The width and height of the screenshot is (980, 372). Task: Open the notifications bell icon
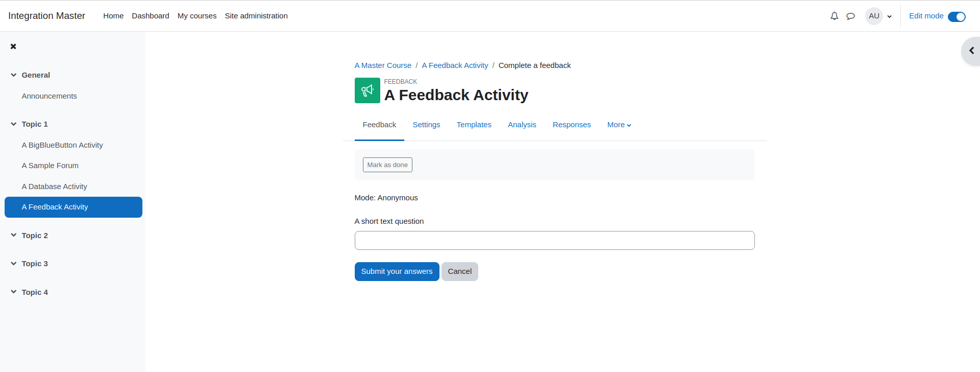(834, 16)
